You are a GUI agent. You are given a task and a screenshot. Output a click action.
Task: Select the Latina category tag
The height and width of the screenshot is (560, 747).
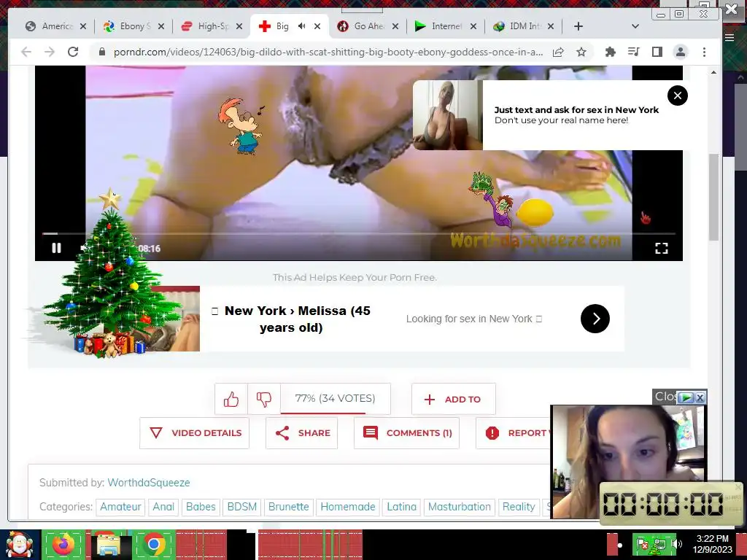pos(402,507)
